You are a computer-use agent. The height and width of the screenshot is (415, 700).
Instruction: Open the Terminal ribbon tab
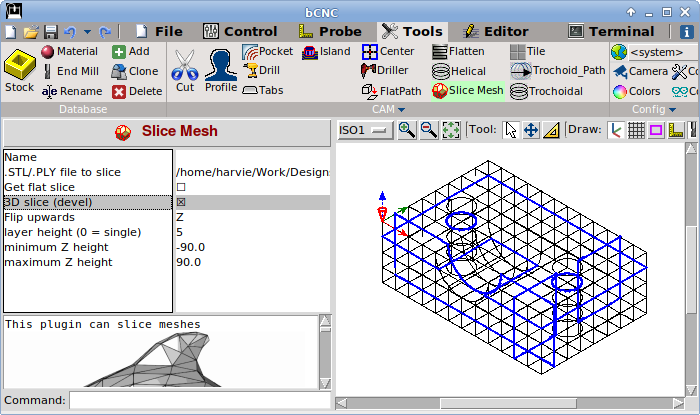click(611, 31)
